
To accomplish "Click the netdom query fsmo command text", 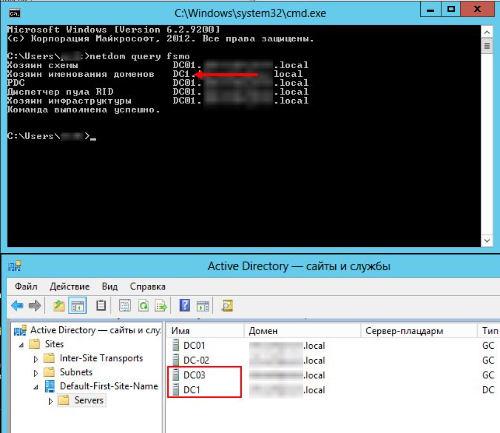I will [140, 56].
